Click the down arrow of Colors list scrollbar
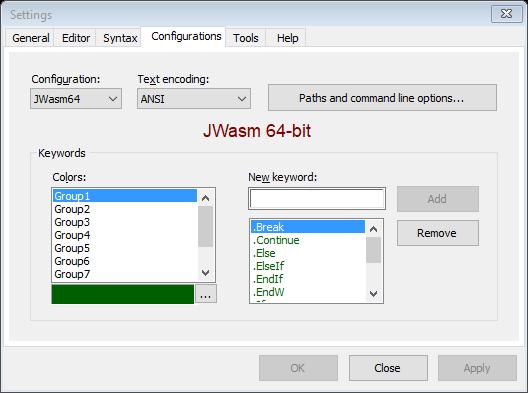The image size is (528, 393). pyautogui.click(x=205, y=272)
